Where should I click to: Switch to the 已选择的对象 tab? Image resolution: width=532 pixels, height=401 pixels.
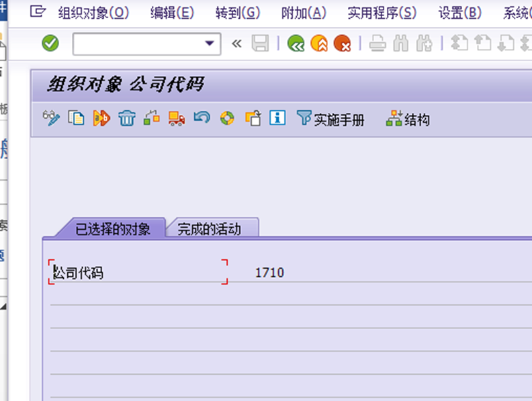(x=112, y=229)
